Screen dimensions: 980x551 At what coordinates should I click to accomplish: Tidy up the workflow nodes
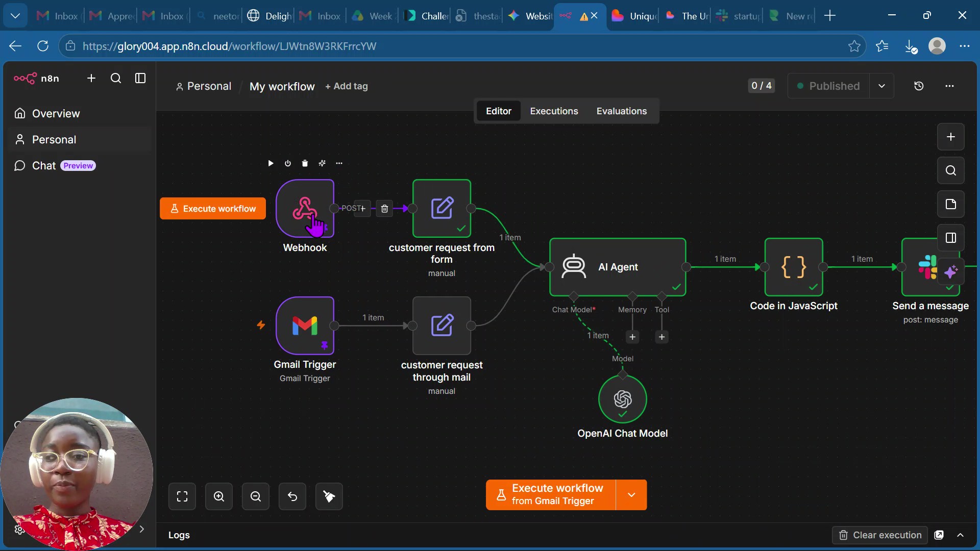(x=329, y=496)
